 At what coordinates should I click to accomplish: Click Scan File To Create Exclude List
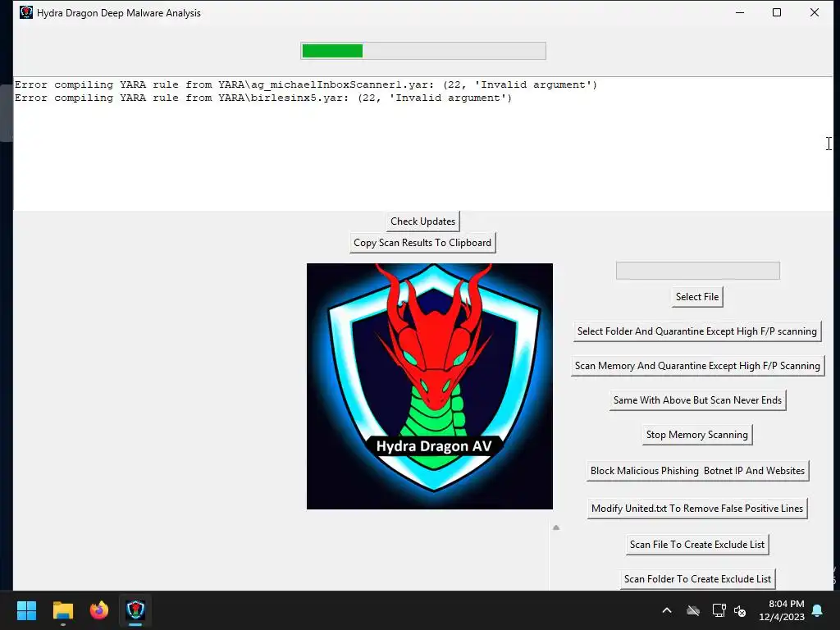click(x=697, y=545)
